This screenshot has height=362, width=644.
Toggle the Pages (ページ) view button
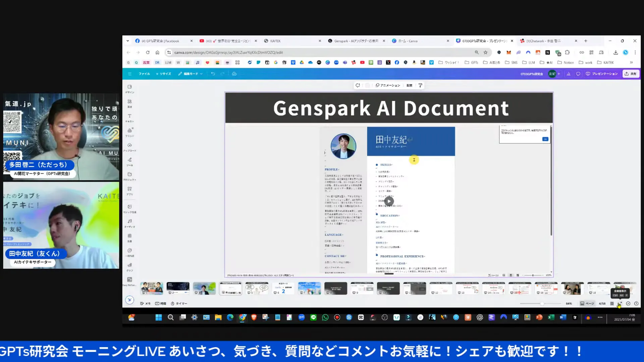click(x=587, y=304)
